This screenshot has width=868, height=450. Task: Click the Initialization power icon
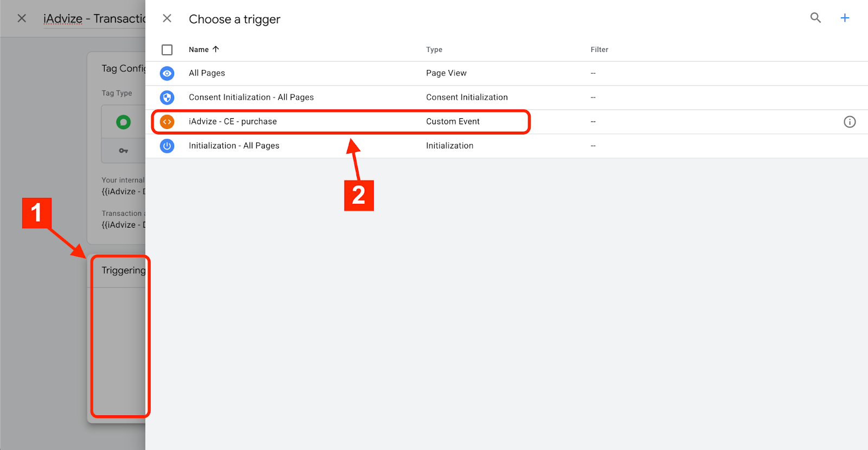(167, 146)
